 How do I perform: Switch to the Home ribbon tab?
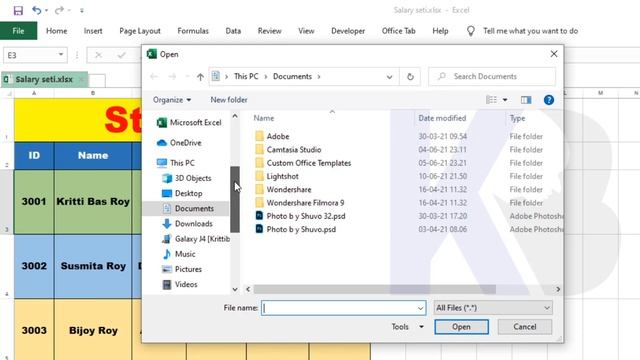(56, 31)
